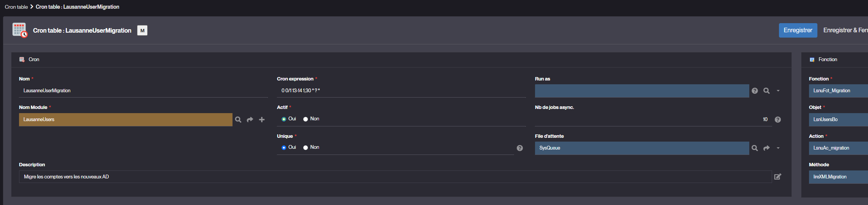The height and width of the screenshot is (205, 868).
Task: Search for a Run as user
Action: coord(767,91)
